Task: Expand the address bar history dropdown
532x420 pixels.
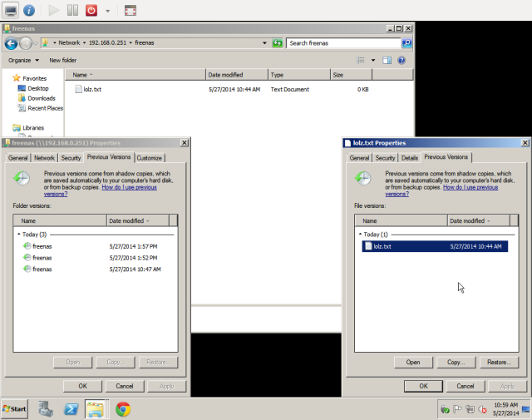Action: [264, 43]
